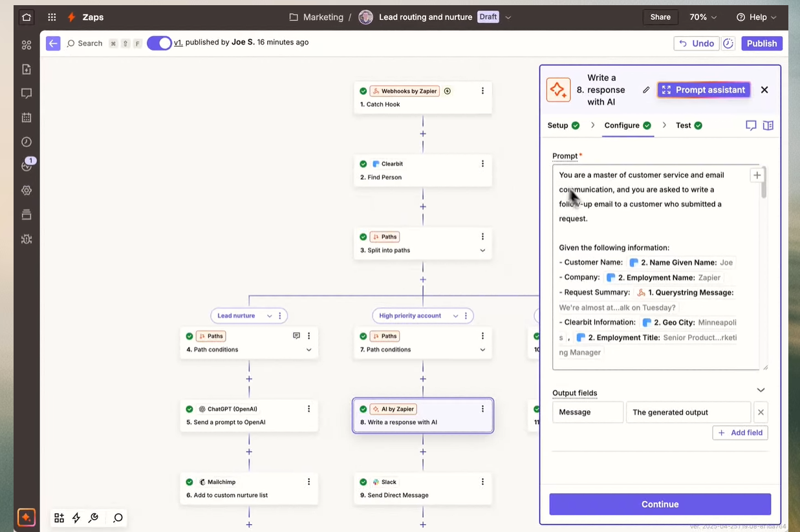Open the book help icon in panel tab row

pos(768,125)
